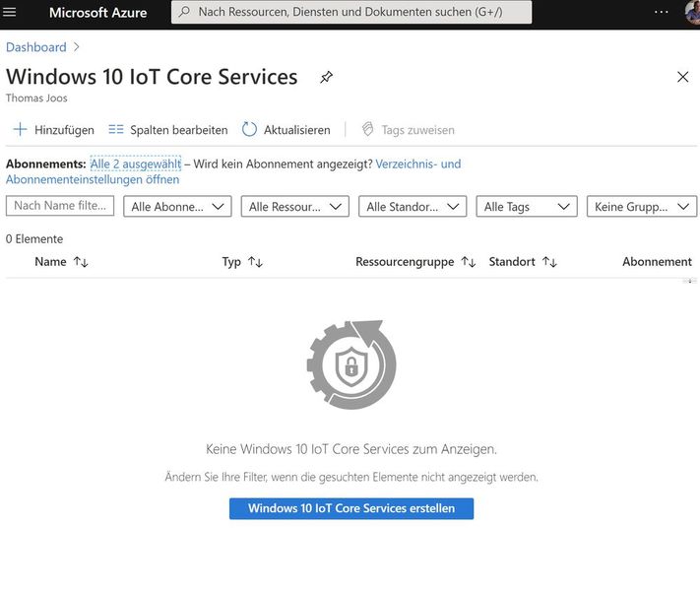Viewport: 700px width, 591px height.
Task: Sort by Name column arrows
Action: point(81,262)
